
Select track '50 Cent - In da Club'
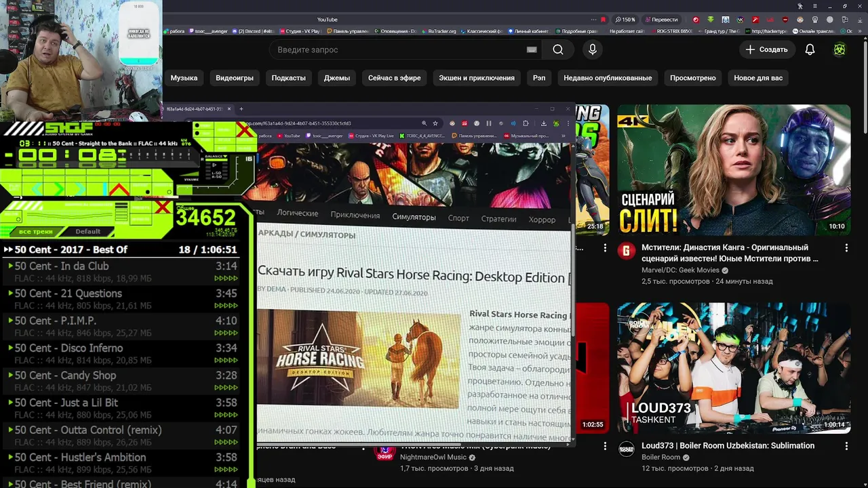point(122,272)
